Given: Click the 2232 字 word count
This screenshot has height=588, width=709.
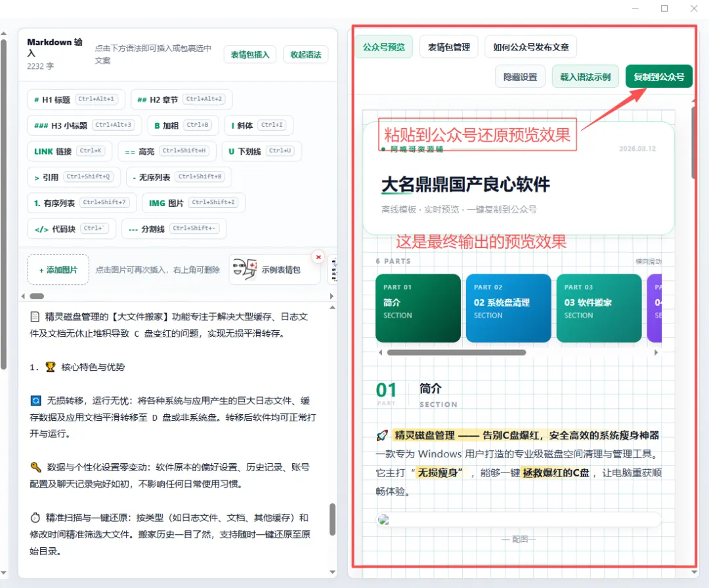Looking at the screenshot, I should click(40, 66).
